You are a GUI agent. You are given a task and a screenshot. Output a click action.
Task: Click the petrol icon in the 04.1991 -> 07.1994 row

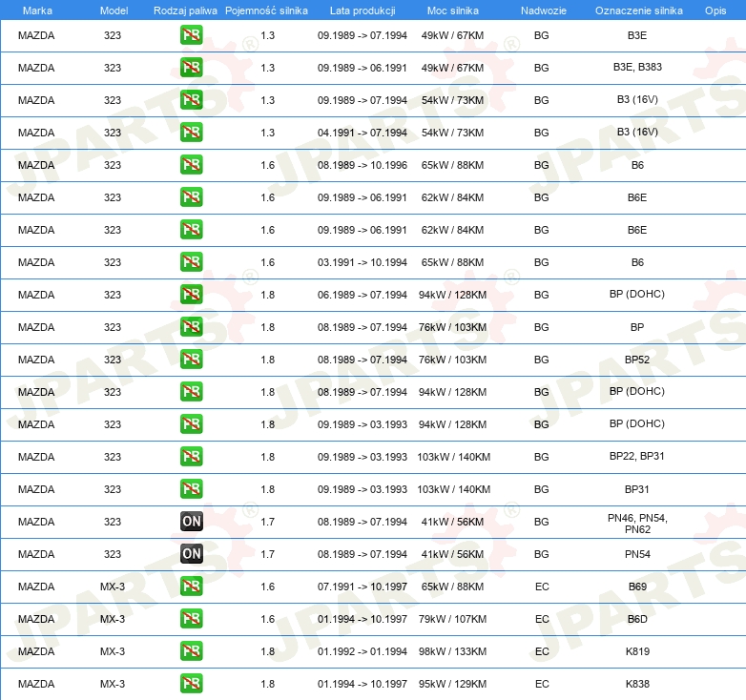191,133
